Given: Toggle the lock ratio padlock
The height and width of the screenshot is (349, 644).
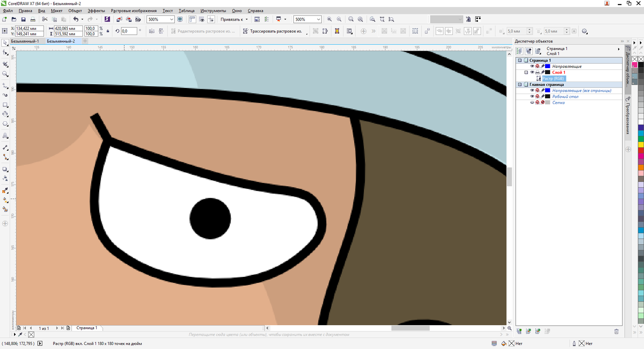Looking at the screenshot, I should click(108, 31).
